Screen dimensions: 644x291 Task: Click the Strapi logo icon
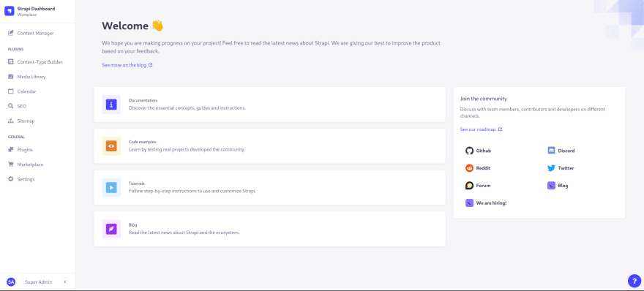tap(9, 11)
